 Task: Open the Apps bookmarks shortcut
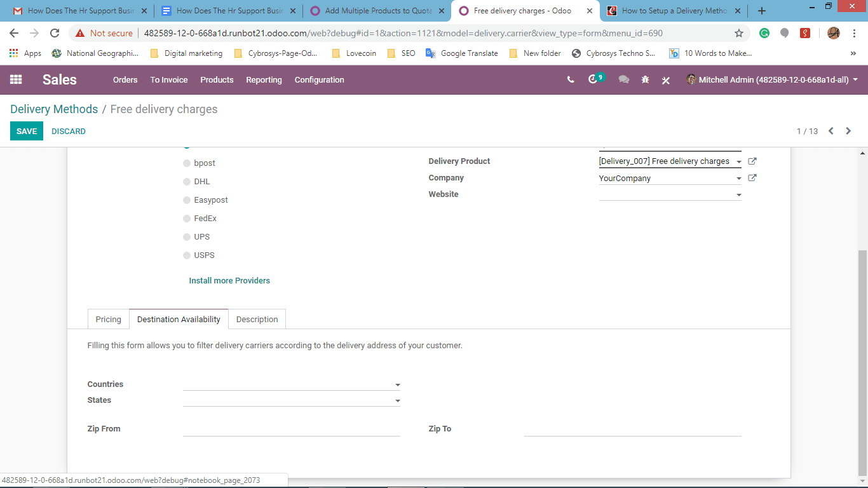25,53
